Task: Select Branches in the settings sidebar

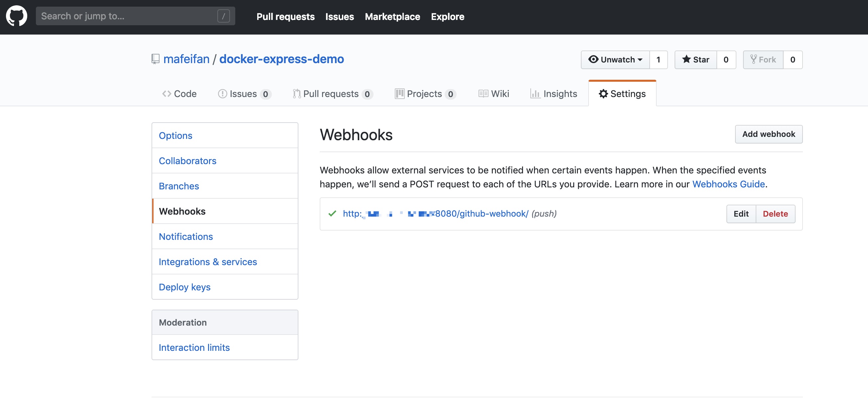Action: 179,186
